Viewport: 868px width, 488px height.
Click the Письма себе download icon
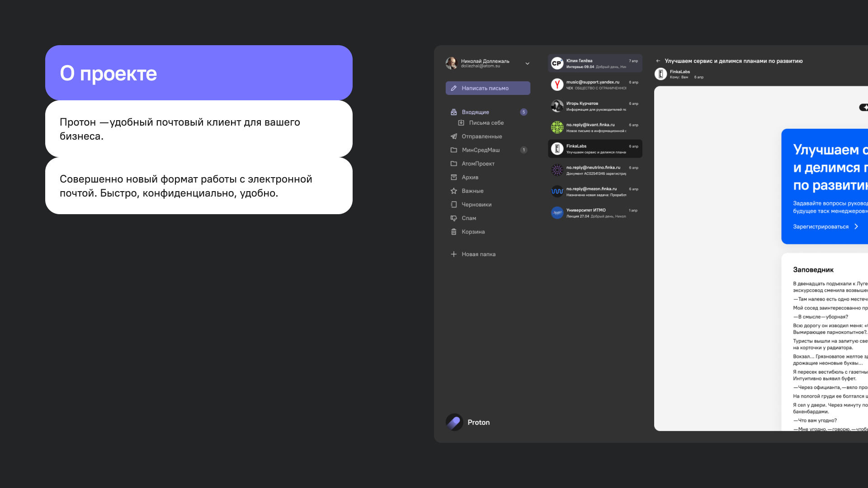coord(461,123)
